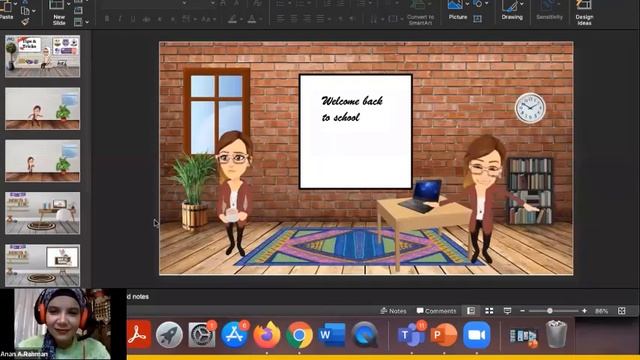Image resolution: width=640 pixels, height=360 pixels.
Task: Open Launchpad rocket icon in Dock
Action: [x=169, y=335]
